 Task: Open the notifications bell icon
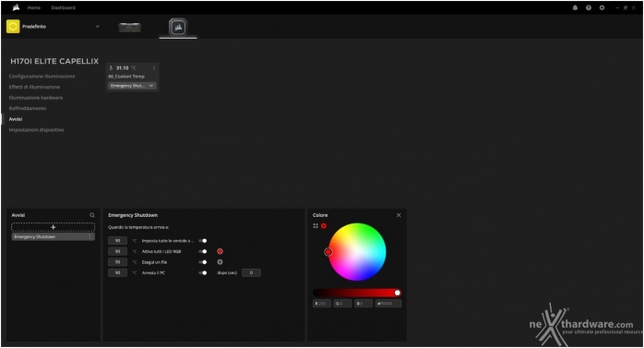575,7
